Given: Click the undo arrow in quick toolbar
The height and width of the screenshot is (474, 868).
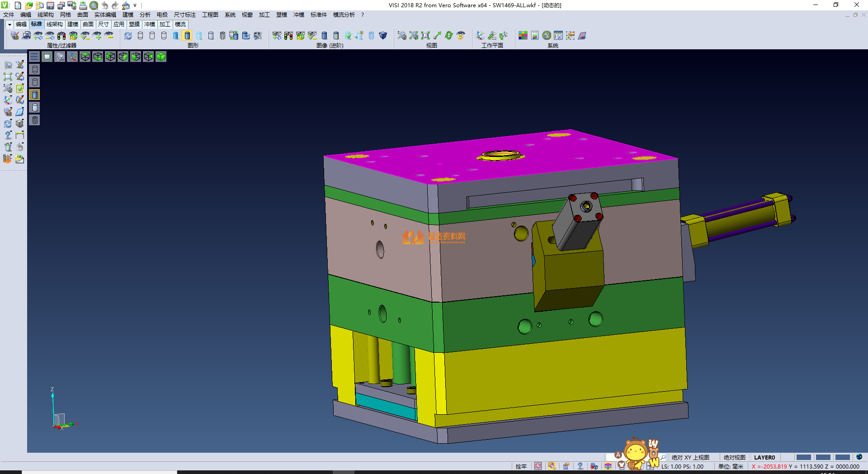Looking at the screenshot, I should (105, 5).
